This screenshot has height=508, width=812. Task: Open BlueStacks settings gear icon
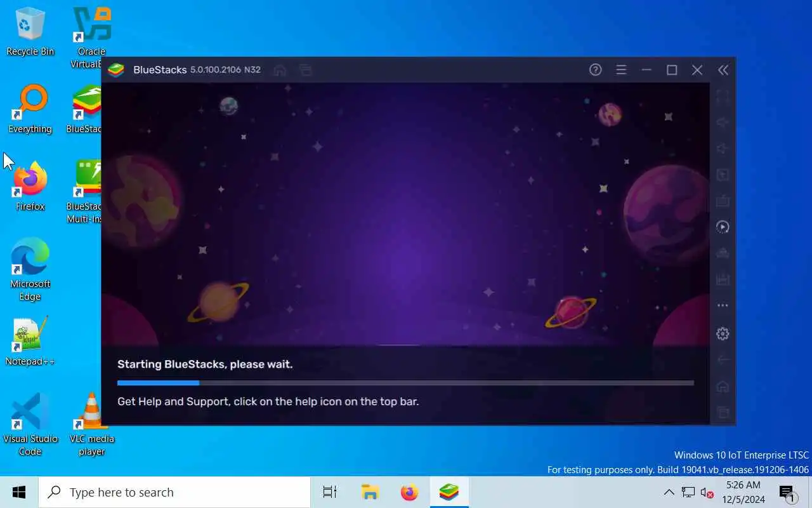click(723, 333)
